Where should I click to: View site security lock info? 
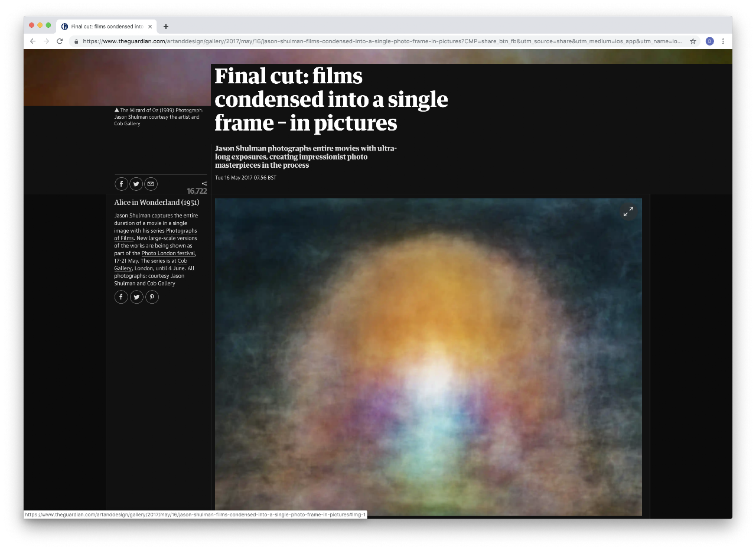tap(76, 41)
